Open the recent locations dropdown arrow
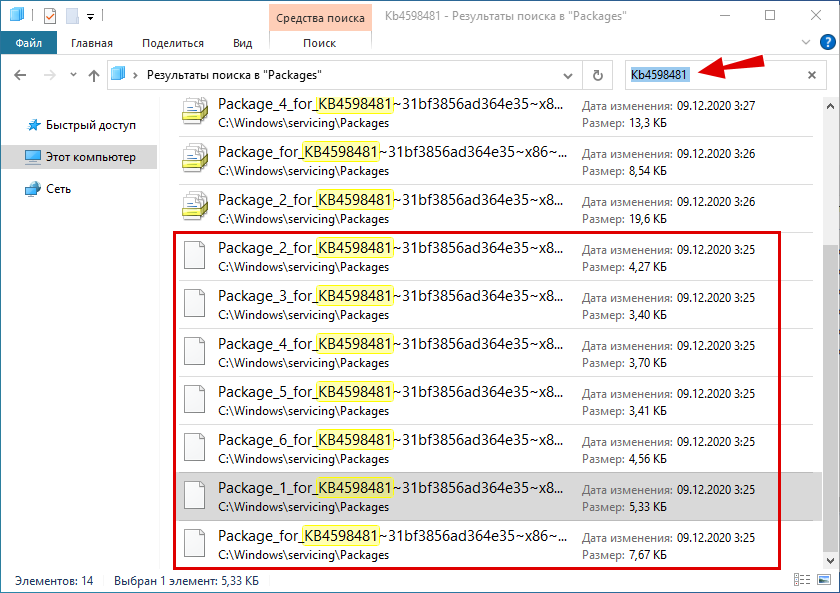The image size is (840, 593). [73, 75]
